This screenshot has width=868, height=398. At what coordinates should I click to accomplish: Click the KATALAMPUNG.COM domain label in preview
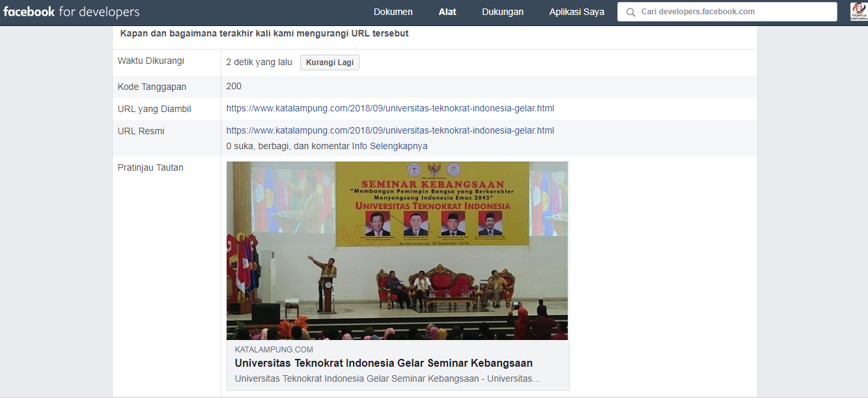pyautogui.click(x=273, y=350)
